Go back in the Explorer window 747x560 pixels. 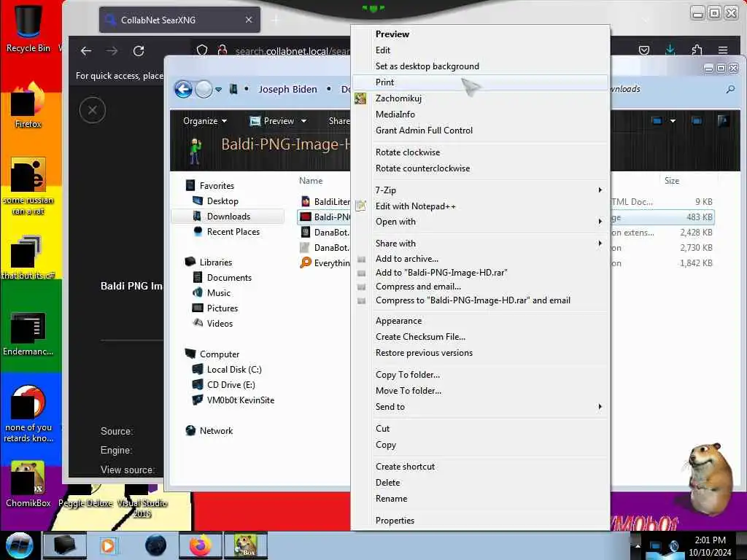[183, 89]
